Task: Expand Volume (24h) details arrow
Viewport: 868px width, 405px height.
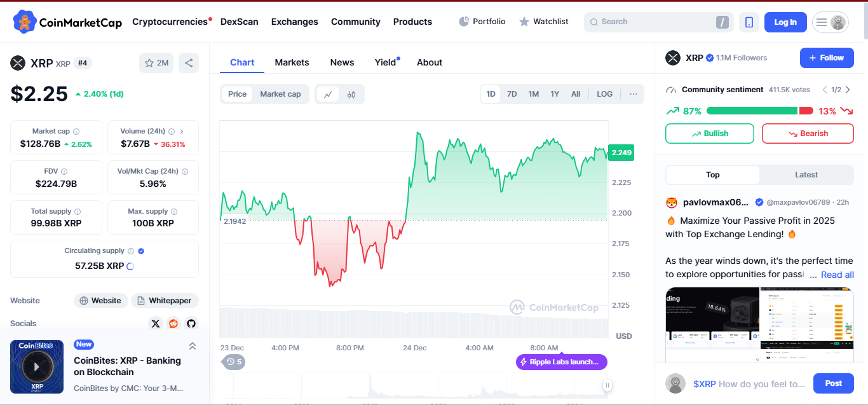Action: click(x=182, y=132)
